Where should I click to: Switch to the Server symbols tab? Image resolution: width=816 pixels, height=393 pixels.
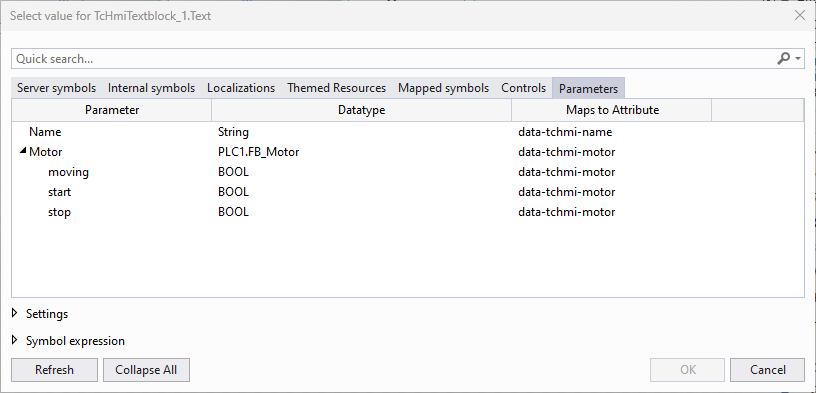[x=56, y=88]
